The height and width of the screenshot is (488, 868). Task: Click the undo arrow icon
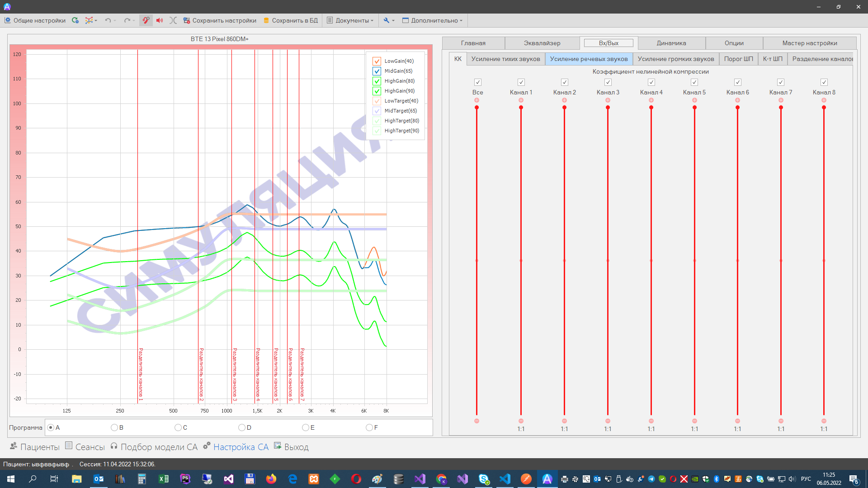click(x=108, y=20)
